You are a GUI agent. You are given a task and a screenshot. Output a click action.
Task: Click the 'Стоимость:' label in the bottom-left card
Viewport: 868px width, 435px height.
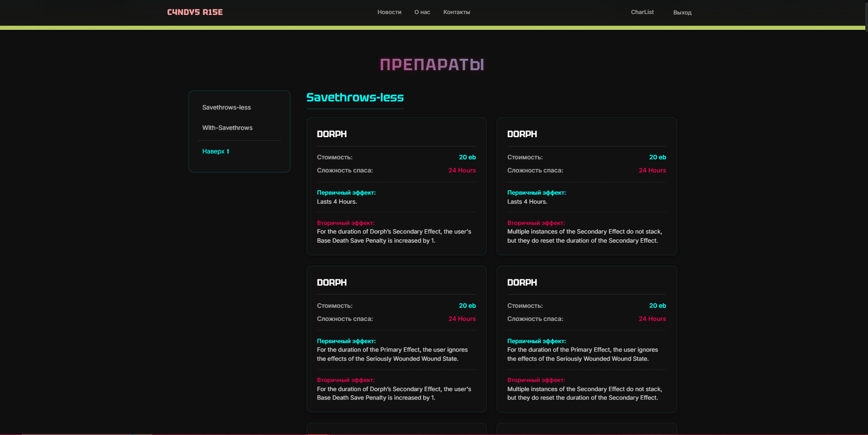335,306
